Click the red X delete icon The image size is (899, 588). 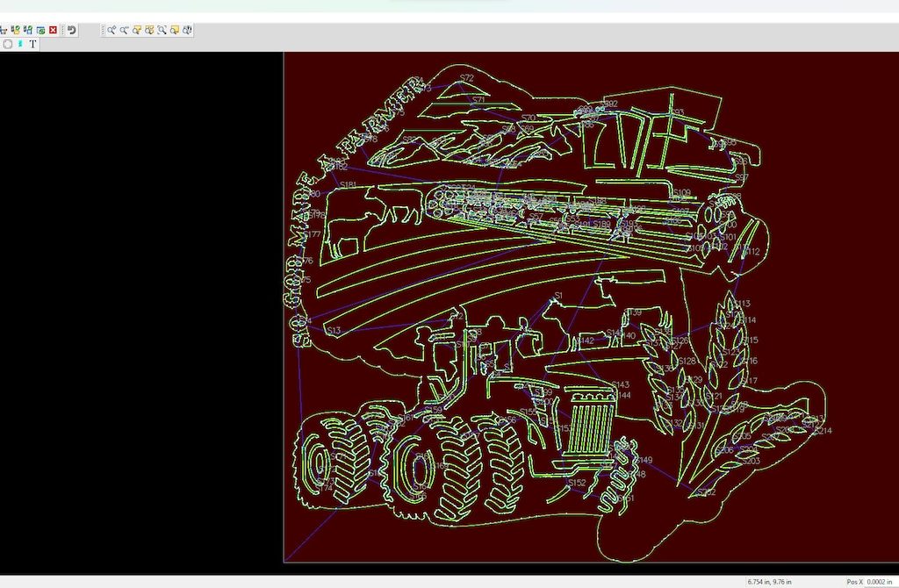tap(53, 30)
